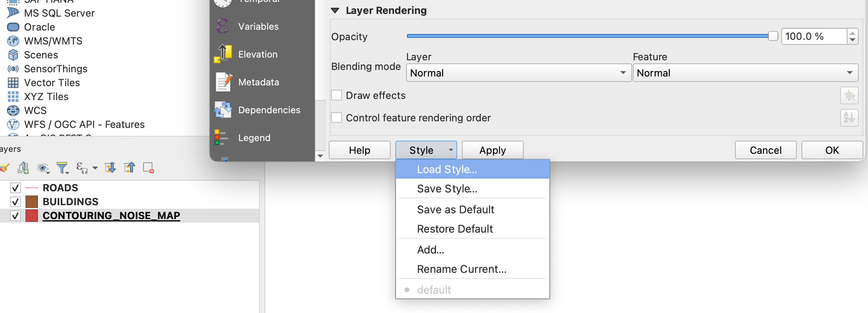Toggle ROADS layer visibility checkbox
Screen dimensions: 868x313
[15, 188]
